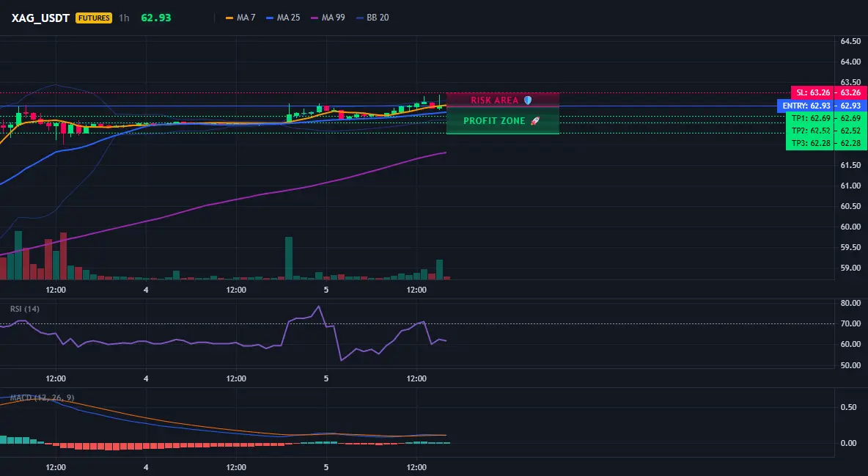Toggle the MA 99 legend item

[x=328, y=18]
